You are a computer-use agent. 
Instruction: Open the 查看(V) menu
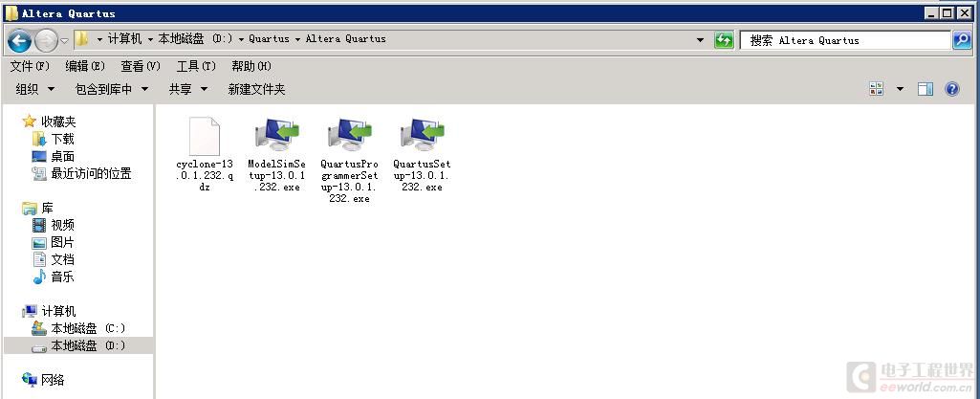141,66
